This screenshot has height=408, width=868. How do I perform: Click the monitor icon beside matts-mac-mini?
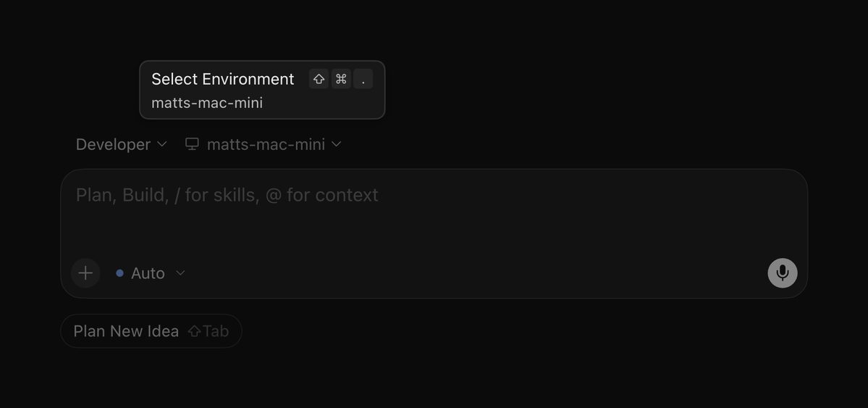click(x=192, y=144)
